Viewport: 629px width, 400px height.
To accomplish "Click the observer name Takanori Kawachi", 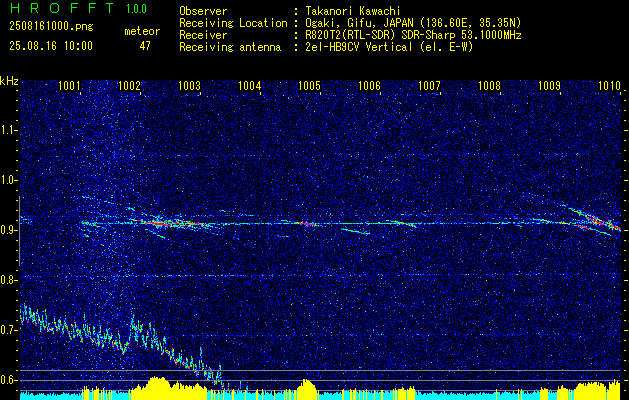I will [x=352, y=11].
